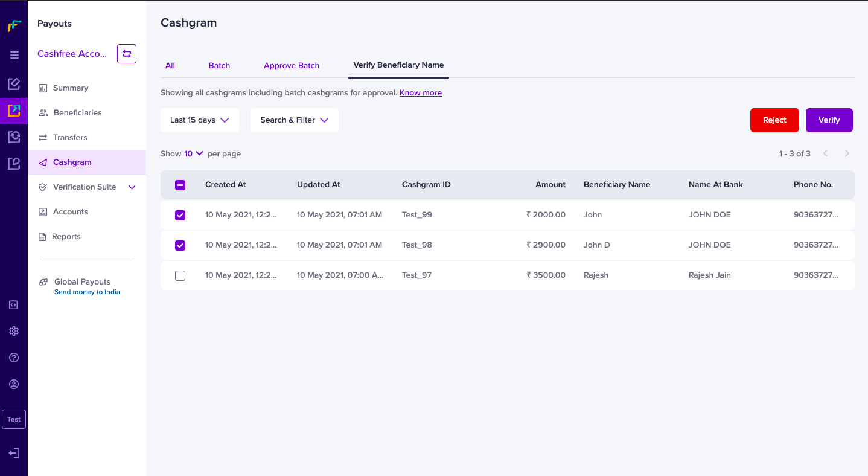The width and height of the screenshot is (868, 476).
Task: Select the Batch tab
Action: [x=219, y=65]
